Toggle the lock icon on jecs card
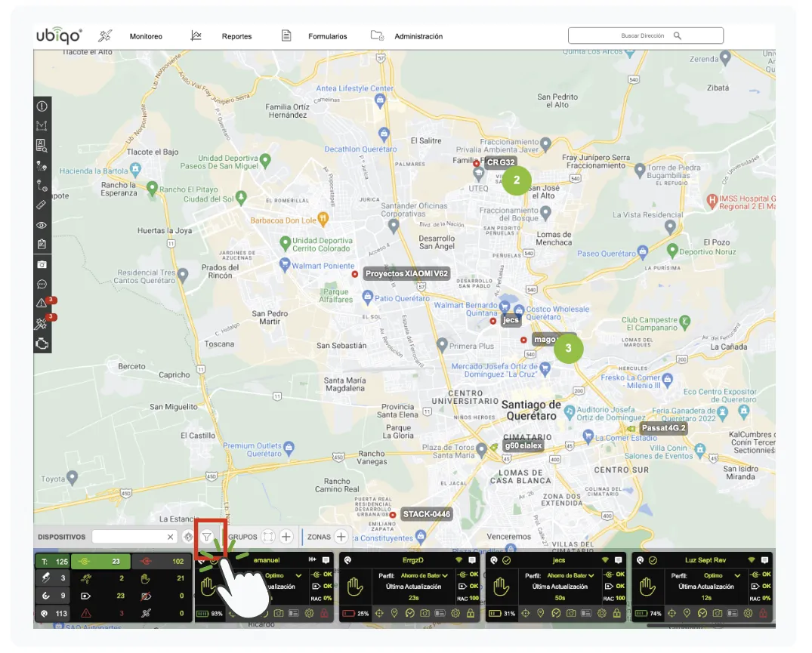Screen dimensions: 812x653 point(617,613)
